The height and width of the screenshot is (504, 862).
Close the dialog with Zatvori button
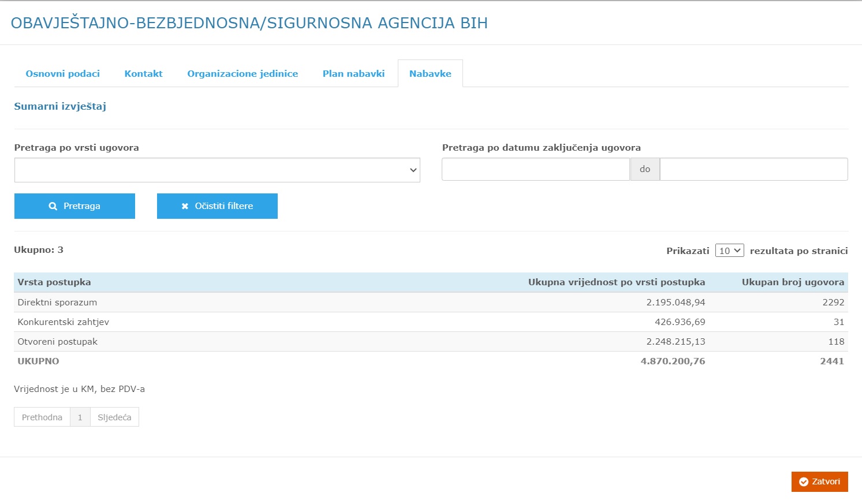point(819,482)
